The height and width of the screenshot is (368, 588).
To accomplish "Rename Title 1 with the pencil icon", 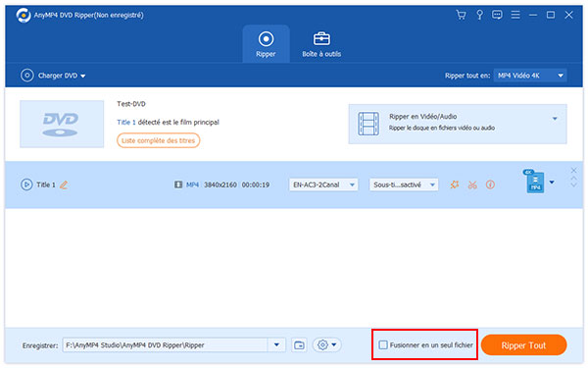I will (x=64, y=184).
